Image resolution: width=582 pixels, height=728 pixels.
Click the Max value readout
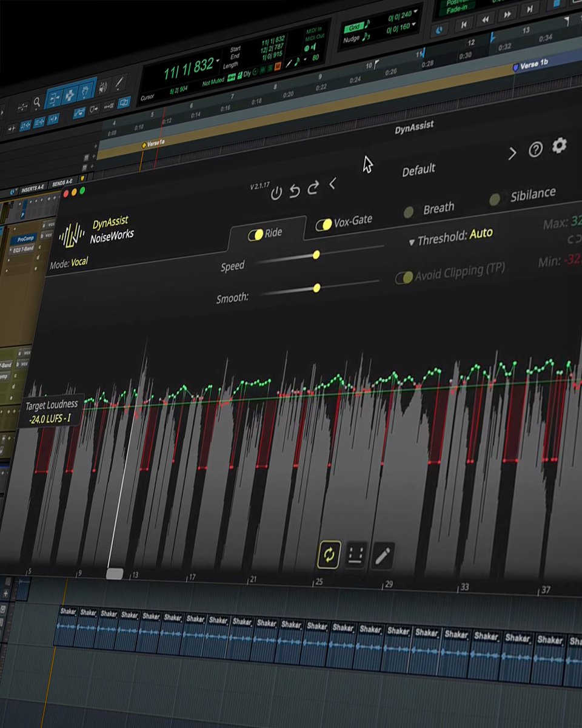[564, 223]
